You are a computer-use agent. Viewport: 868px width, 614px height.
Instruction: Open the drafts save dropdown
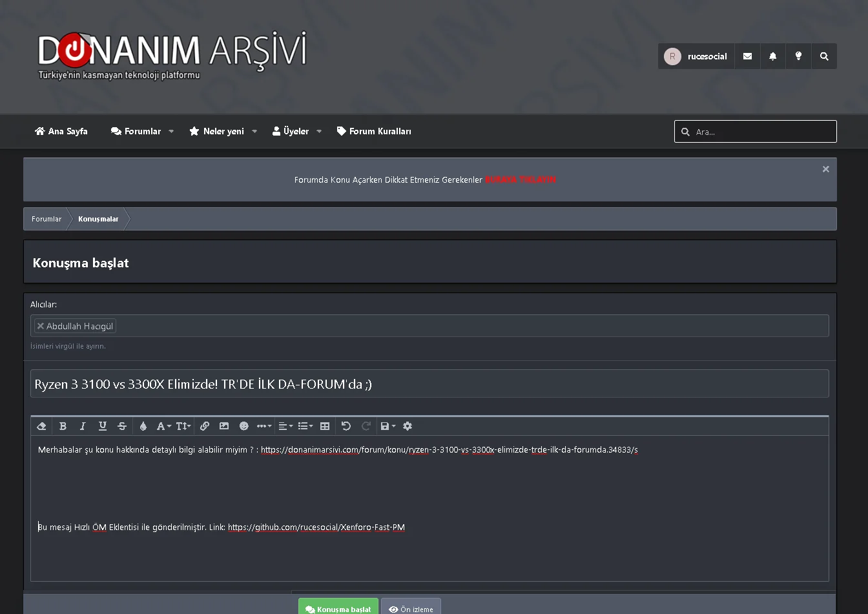pyautogui.click(x=387, y=426)
